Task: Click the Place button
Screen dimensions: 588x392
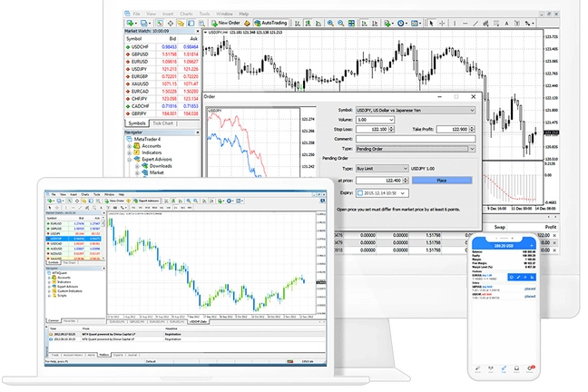Action: coord(441,181)
